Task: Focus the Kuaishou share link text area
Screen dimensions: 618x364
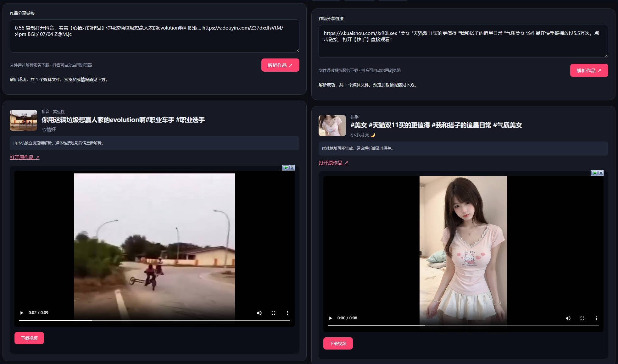Action: 463,41
